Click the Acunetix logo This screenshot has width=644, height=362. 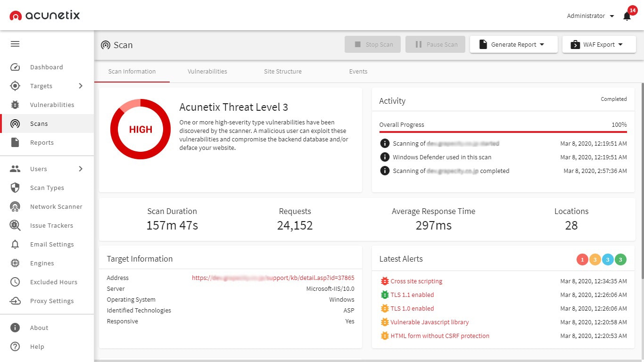(45, 16)
